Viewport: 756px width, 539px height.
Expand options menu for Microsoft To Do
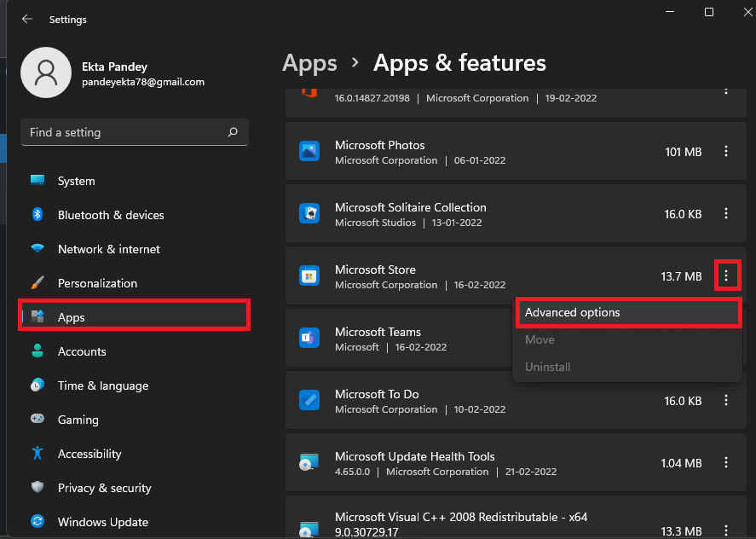[x=726, y=400]
